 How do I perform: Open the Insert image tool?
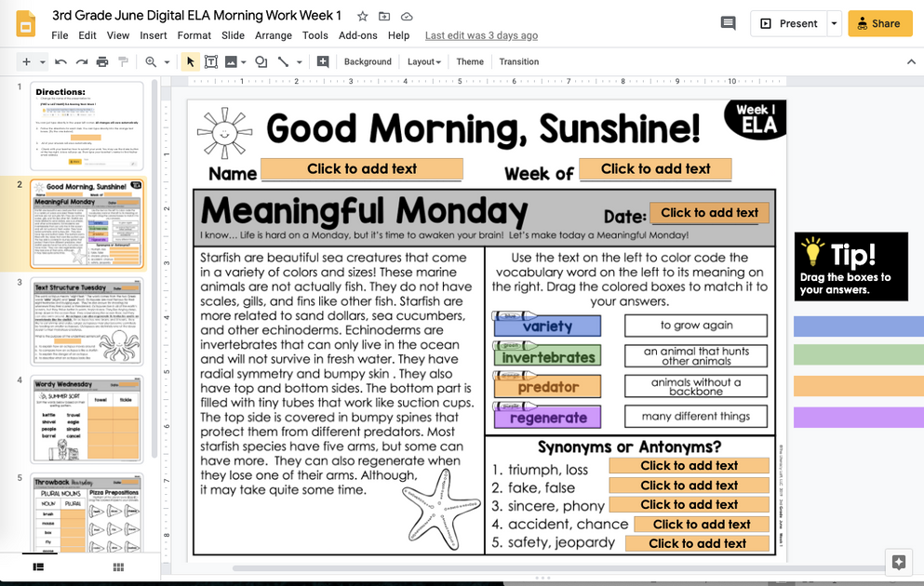[x=231, y=61]
